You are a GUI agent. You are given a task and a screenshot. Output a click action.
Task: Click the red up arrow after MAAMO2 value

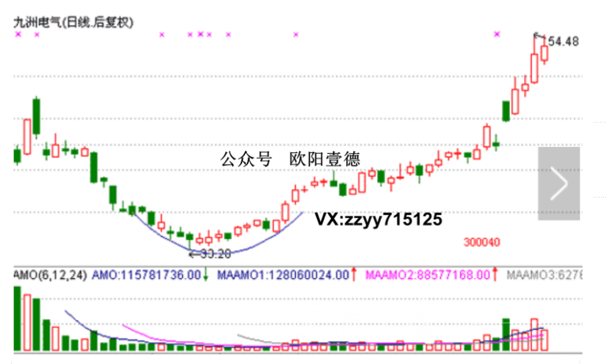coord(494,275)
